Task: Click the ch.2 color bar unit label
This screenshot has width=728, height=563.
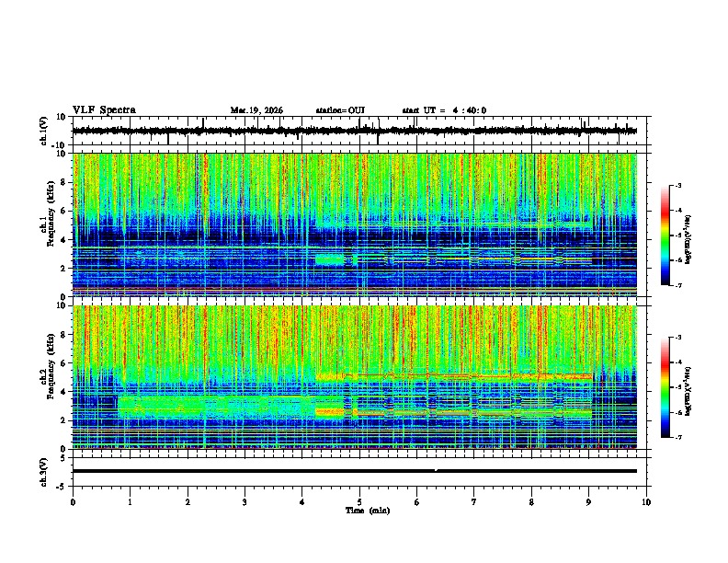Action: coord(688,391)
